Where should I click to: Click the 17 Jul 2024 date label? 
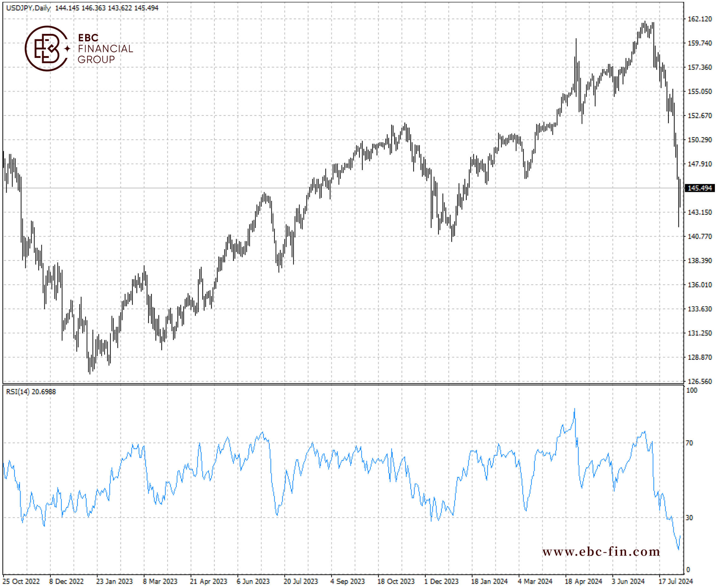[x=676, y=581]
